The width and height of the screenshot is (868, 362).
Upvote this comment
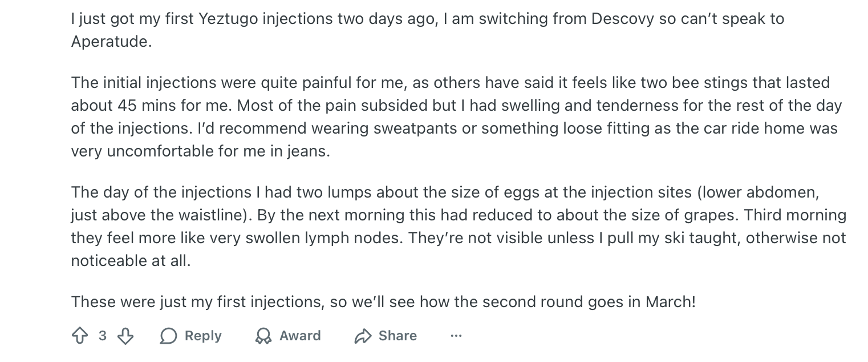[80, 336]
